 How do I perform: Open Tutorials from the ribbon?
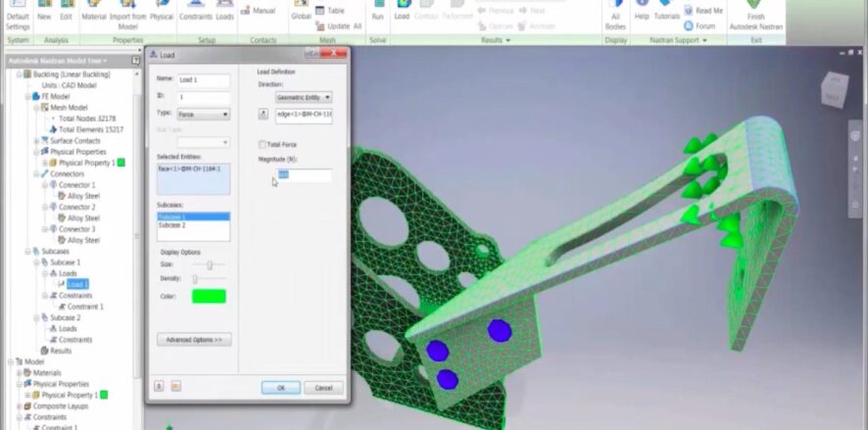666,12
